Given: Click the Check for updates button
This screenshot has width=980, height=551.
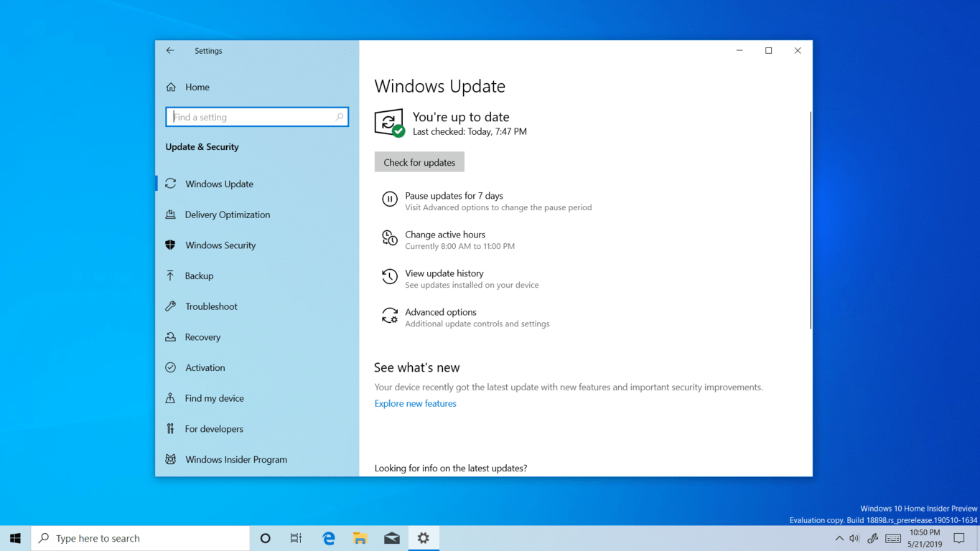Looking at the screenshot, I should tap(419, 162).
